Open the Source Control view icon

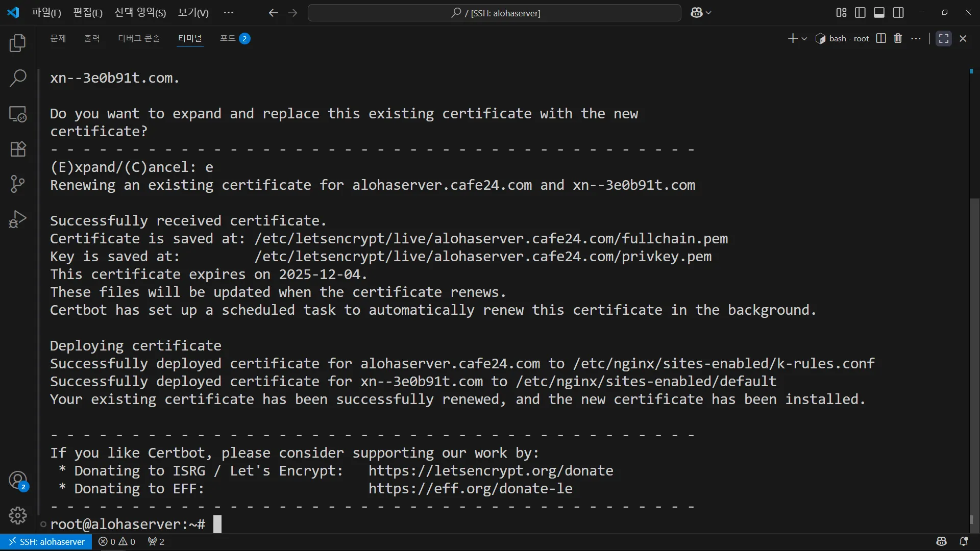(18, 184)
